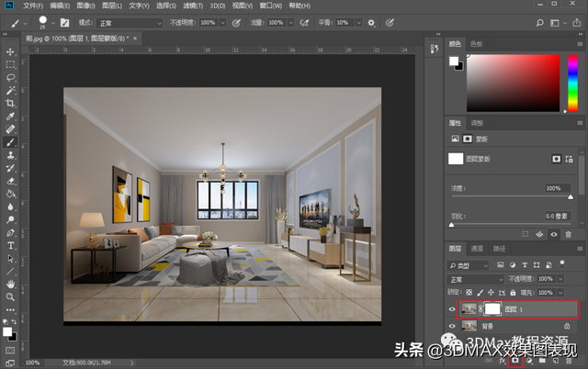Image resolution: width=588 pixels, height=369 pixels.
Task: Select the Pen tool
Action: click(x=10, y=232)
